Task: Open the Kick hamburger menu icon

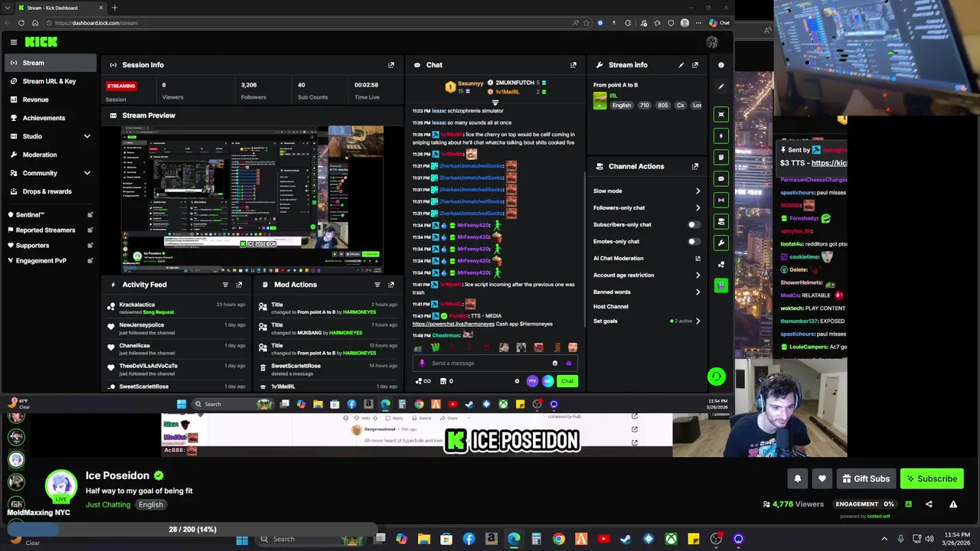Action: (14, 42)
